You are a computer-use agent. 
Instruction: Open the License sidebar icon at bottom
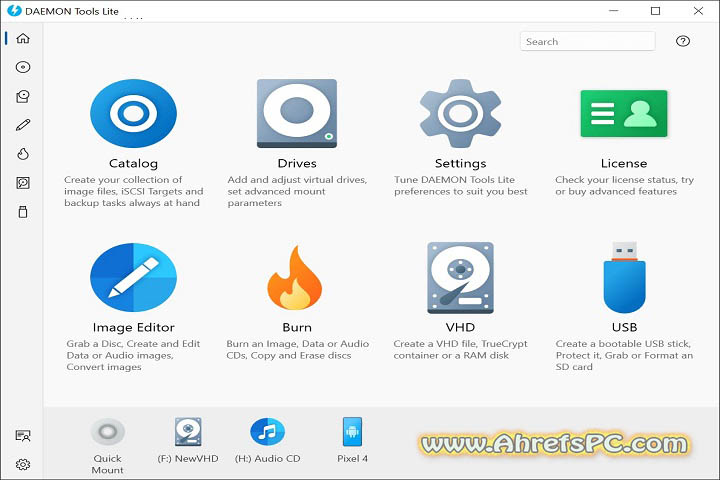pos(23,435)
